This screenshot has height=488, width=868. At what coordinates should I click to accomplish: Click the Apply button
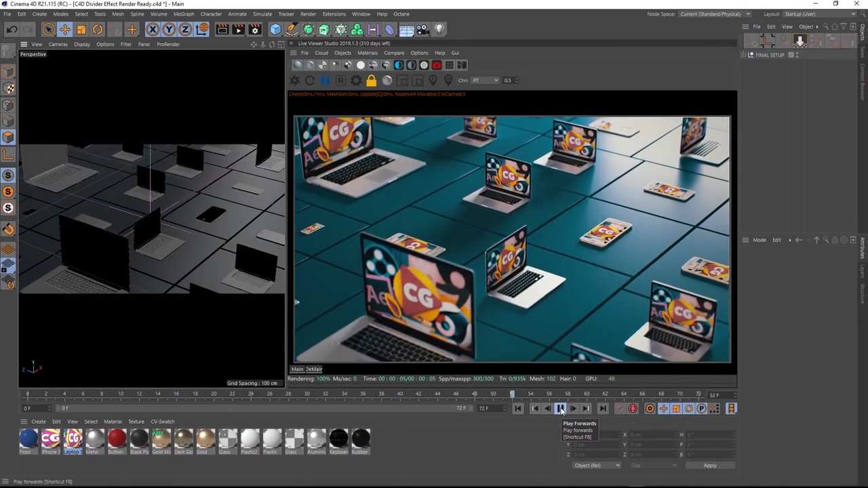pos(709,466)
